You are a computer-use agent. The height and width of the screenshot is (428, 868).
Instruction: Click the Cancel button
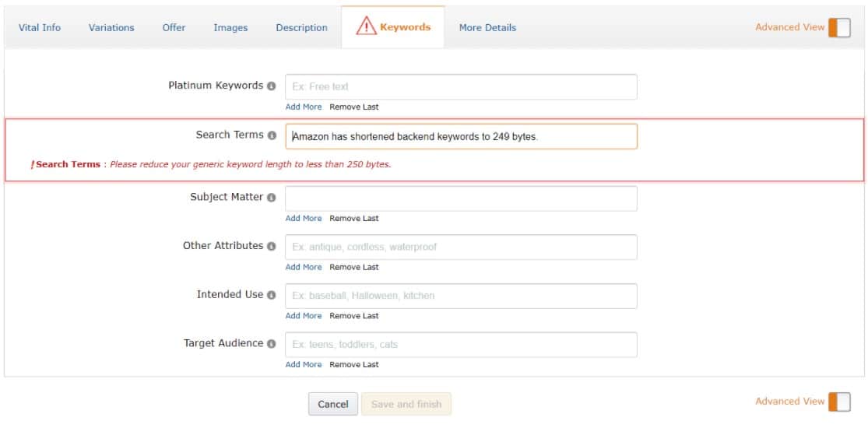coord(333,404)
